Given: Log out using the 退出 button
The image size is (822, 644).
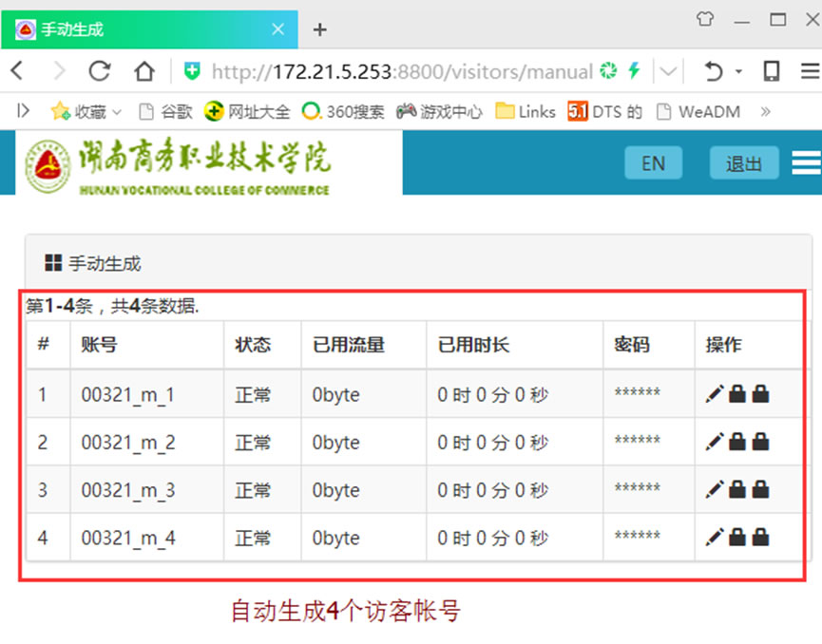Looking at the screenshot, I should 743,163.
